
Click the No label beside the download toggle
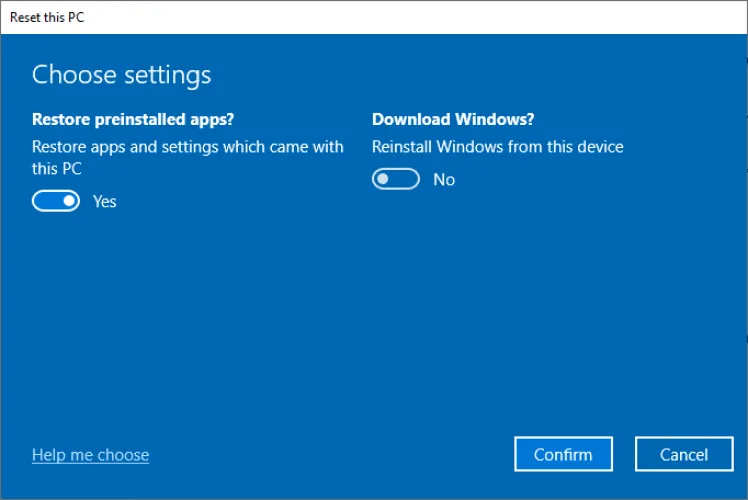[444, 180]
